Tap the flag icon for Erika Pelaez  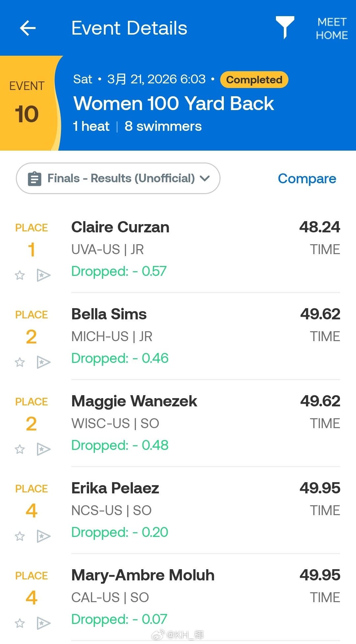pos(44,536)
